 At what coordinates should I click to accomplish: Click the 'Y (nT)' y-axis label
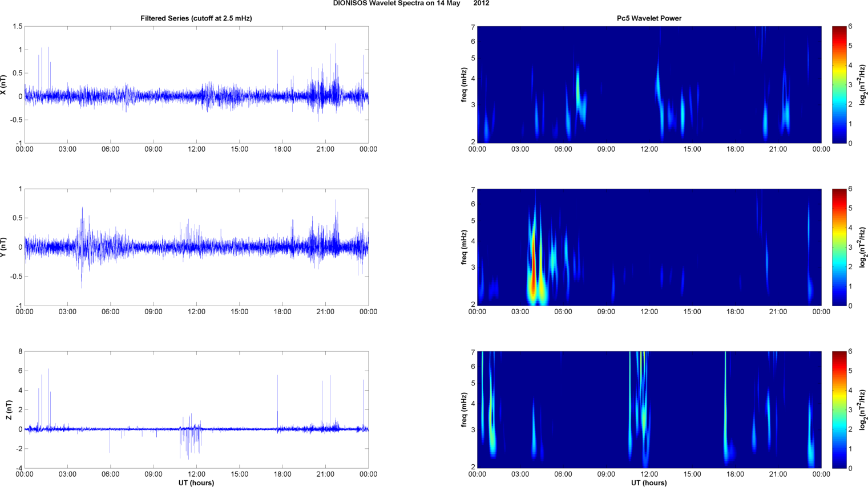[3, 247]
